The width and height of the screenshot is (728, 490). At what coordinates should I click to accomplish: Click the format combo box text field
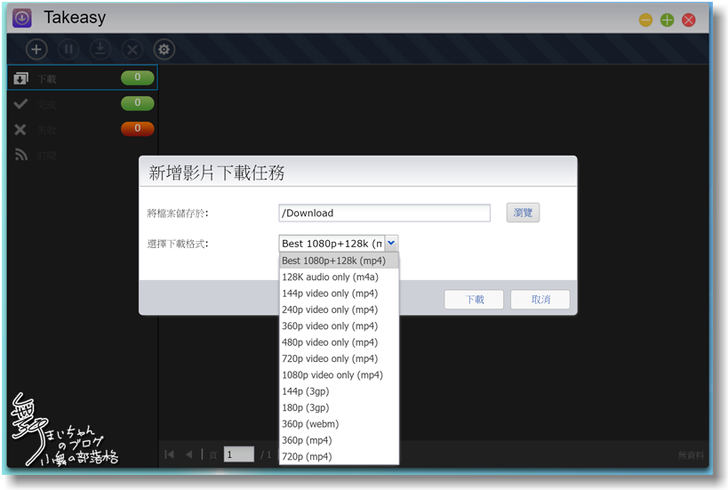click(x=332, y=243)
